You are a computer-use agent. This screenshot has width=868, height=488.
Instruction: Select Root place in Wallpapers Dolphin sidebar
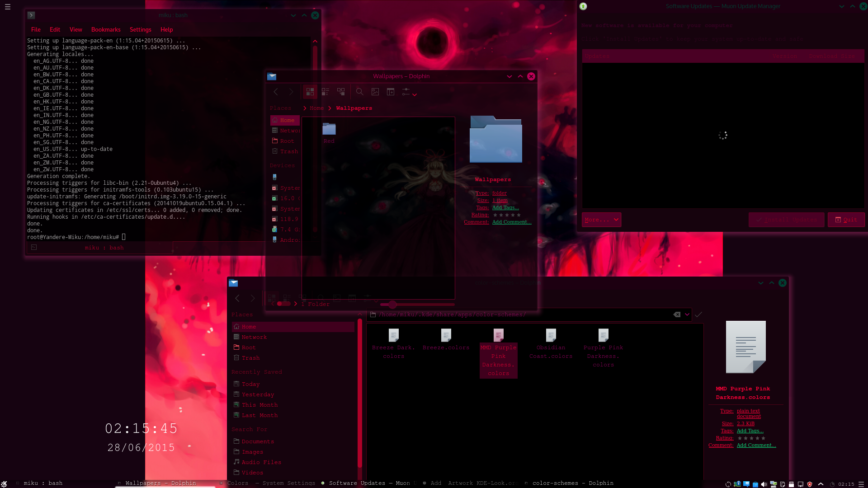click(285, 141)
